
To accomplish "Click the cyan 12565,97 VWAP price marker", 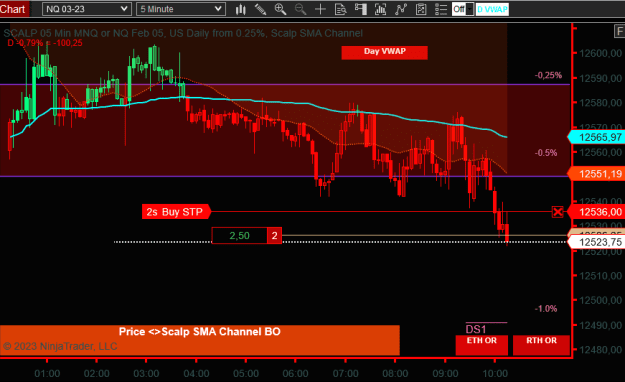I will point(596,137).
